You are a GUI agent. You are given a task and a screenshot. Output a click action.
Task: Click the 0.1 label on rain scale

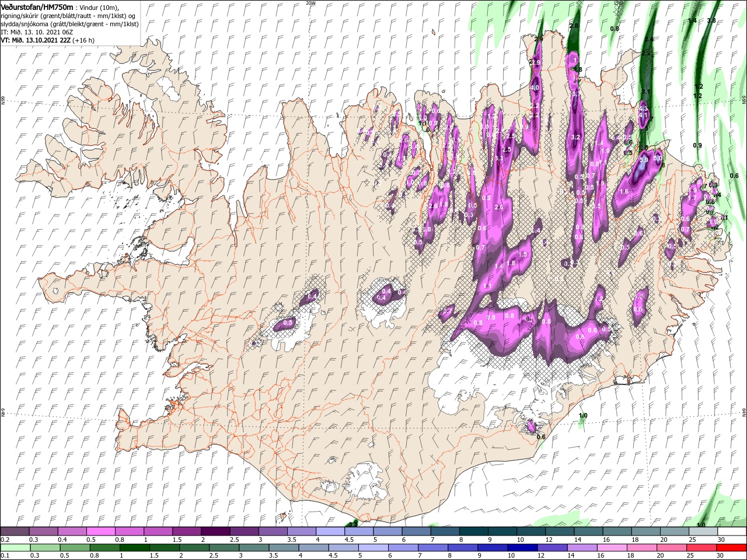5,555
